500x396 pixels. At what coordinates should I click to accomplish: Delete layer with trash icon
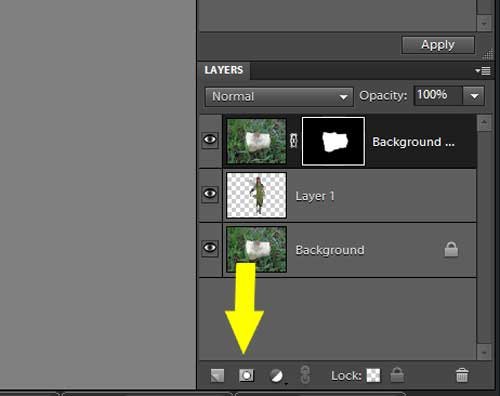[x=462, y=375]
